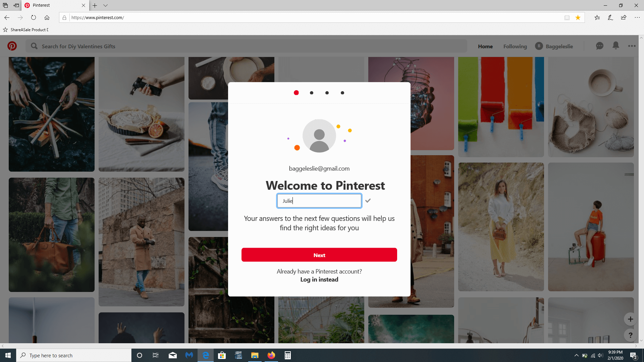Open the notifications bell icon
This screenshot has width=644, height=362.
pyautogui.click(x=616, y=46)
